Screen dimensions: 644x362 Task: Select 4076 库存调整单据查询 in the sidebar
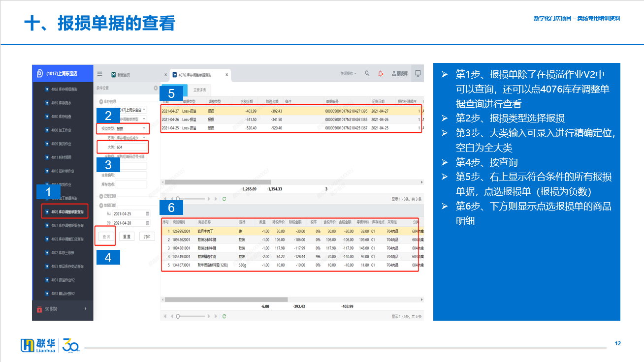click(x=64, y=212)
